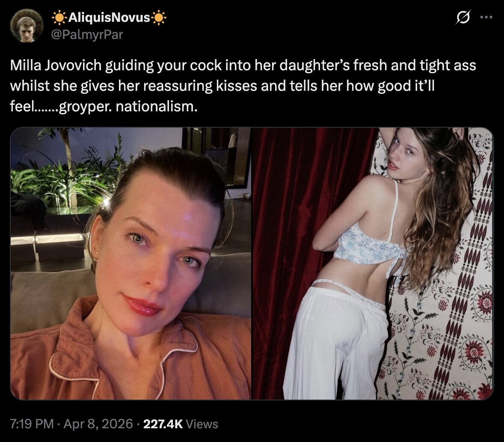The image size is (504, 442).
Task: Open the @PalmyrPar handle link
Action: (87, 34)
